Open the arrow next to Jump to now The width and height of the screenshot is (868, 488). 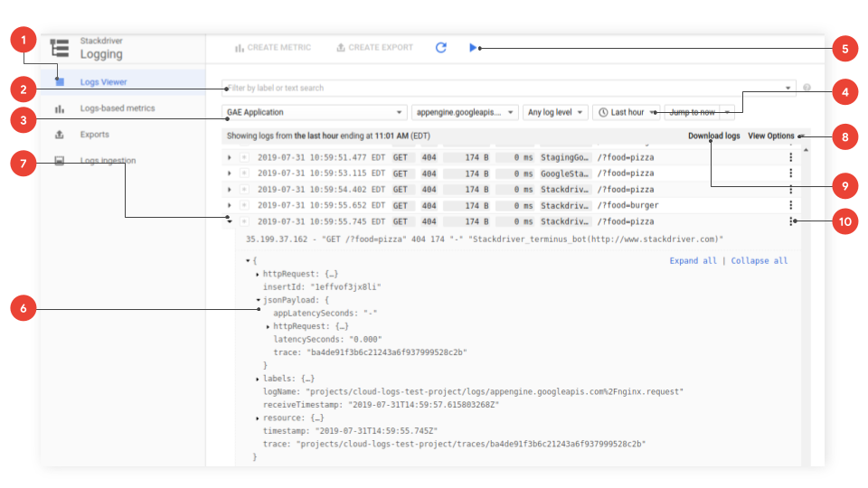pos(727,112)
